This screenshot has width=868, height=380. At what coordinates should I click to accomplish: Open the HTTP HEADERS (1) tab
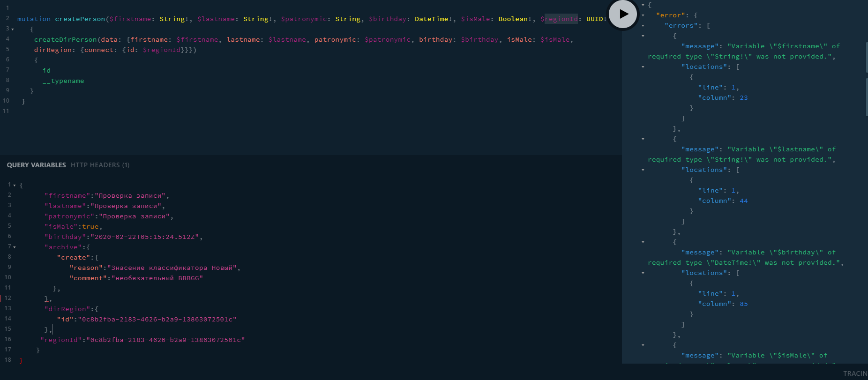pos(100,165)
